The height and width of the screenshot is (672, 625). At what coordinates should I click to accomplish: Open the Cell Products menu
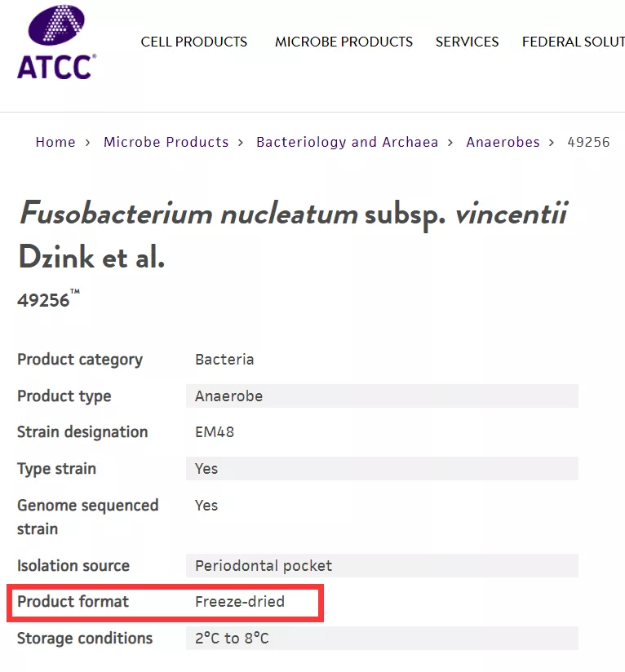[x=194, y=42]
